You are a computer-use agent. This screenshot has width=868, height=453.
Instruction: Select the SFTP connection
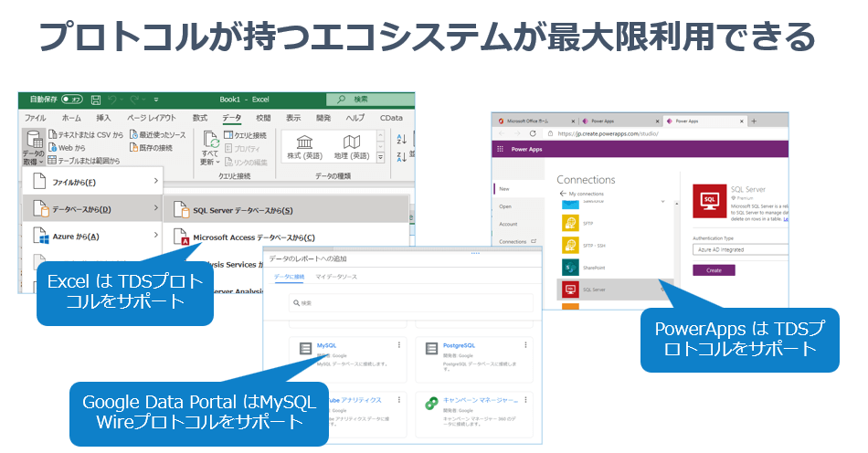click(615, 223)
